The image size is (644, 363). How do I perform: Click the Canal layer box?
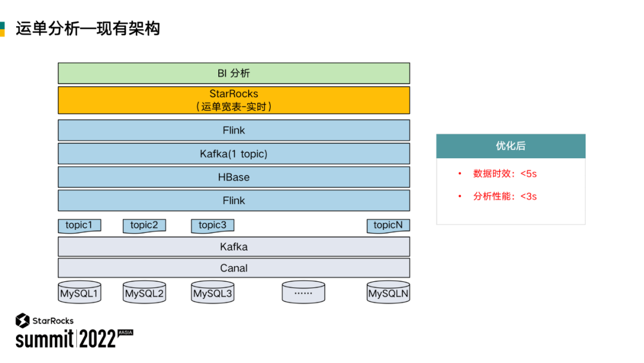(x=234, y=268)
